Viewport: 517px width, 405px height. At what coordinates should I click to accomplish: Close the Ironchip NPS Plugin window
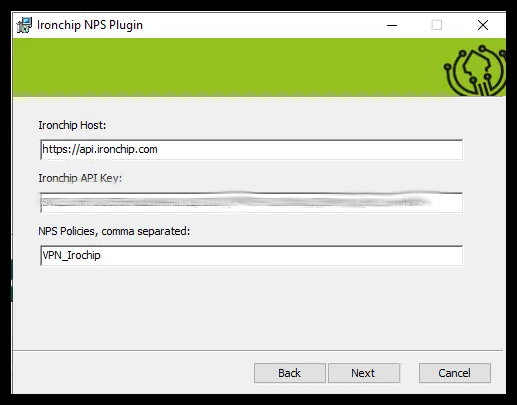[x=483, y=25]
